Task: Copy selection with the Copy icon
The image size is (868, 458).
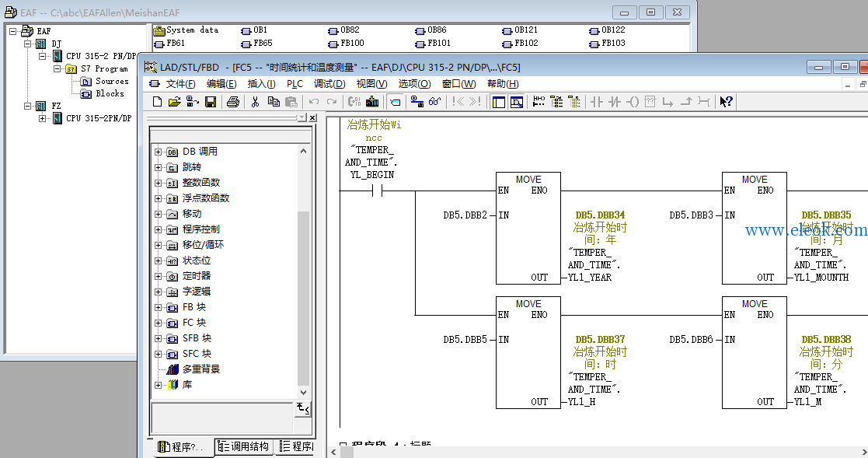Action: click(x=274, y=102)
